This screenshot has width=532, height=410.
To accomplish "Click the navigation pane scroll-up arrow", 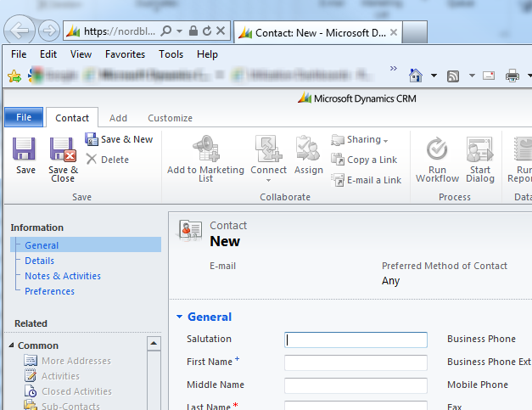I will (x=154, y=343).
